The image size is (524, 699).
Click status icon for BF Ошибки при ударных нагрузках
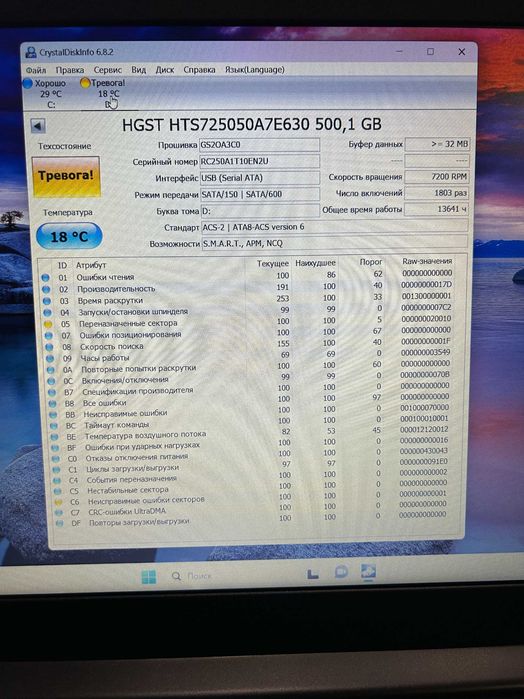coord(55,448)
